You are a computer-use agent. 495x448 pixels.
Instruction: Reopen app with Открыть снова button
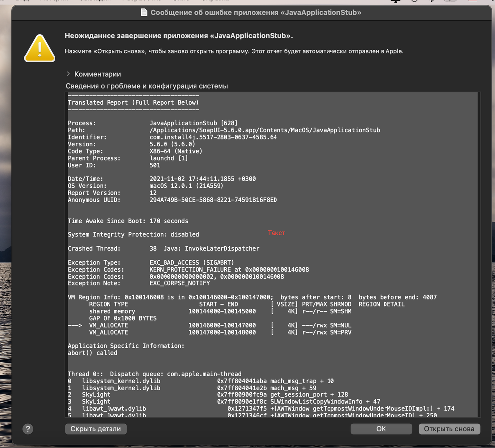pyautogui.click(x=449, y=429)
